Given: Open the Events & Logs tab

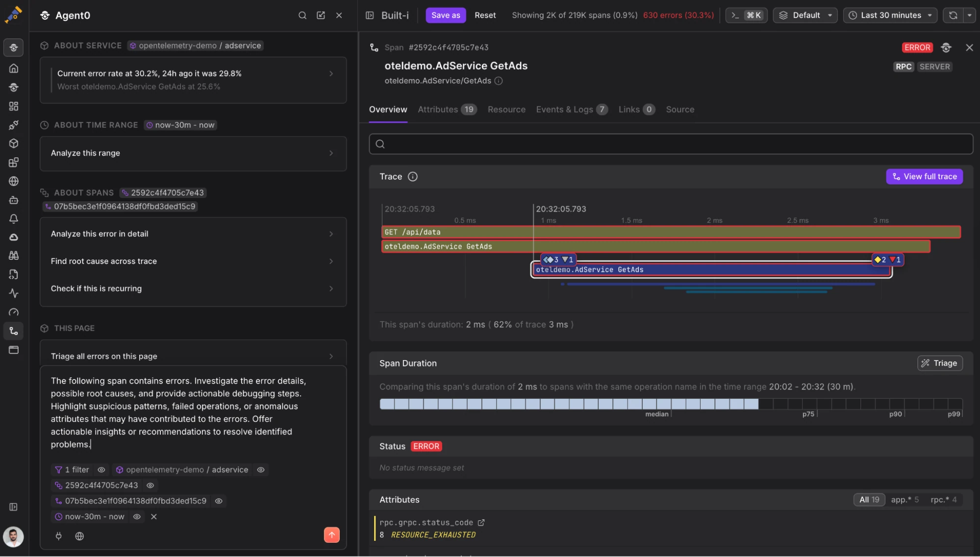Looking at the screenshot, I should [572, 109].
